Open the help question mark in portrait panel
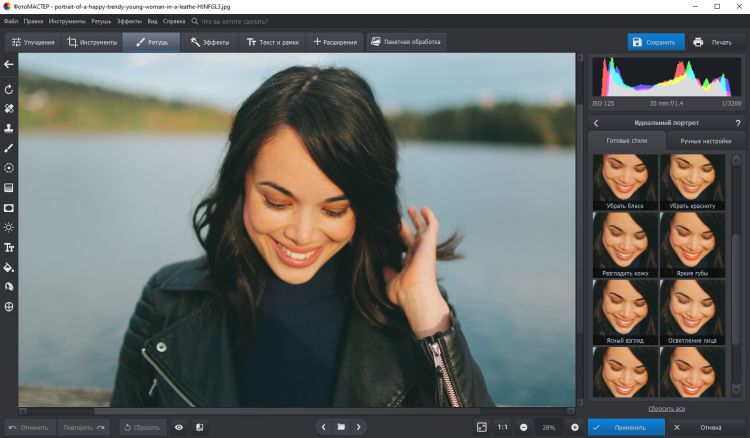This screenshot has height=438, width=750. point(738,123)
